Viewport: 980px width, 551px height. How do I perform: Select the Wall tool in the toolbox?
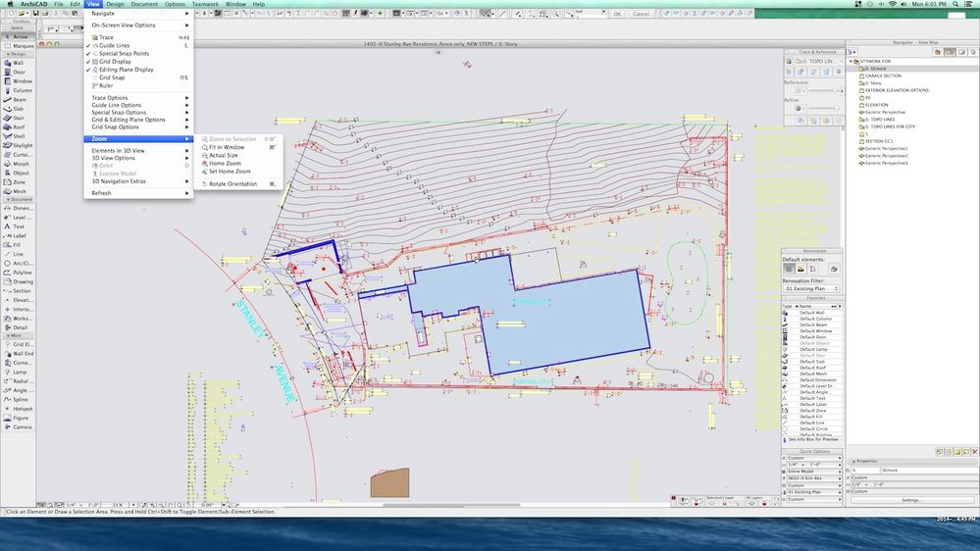tap(18, 63)
